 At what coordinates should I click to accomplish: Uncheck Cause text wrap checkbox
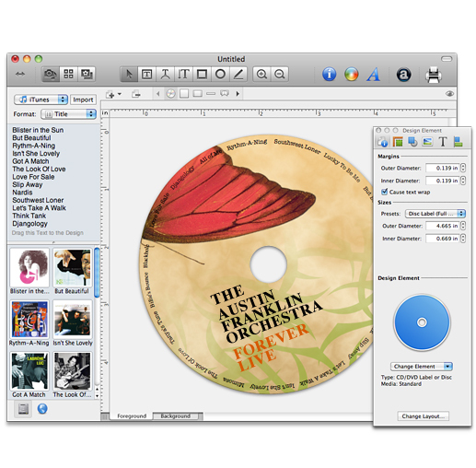point(384,192)
